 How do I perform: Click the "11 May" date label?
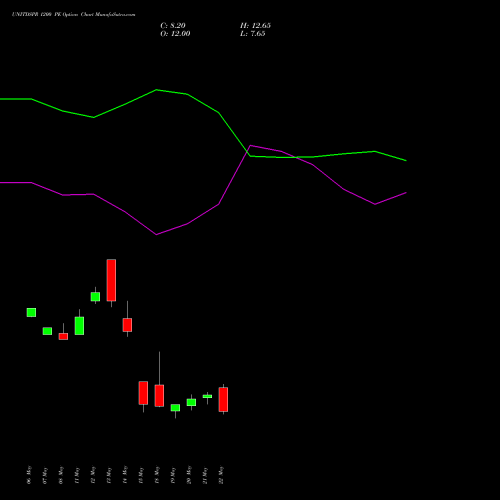click(77, 475)
